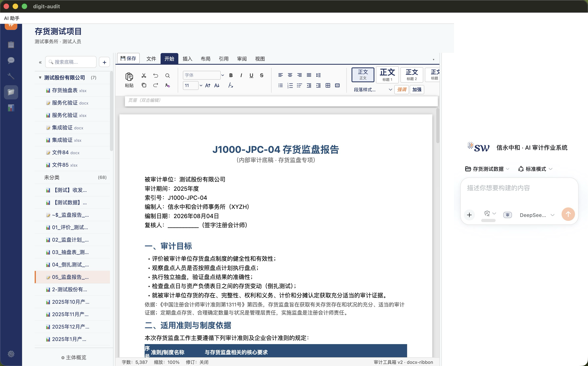Toggle italic formatting
The width and height of the screenshot is (588, 366).
tap(241, 75)
